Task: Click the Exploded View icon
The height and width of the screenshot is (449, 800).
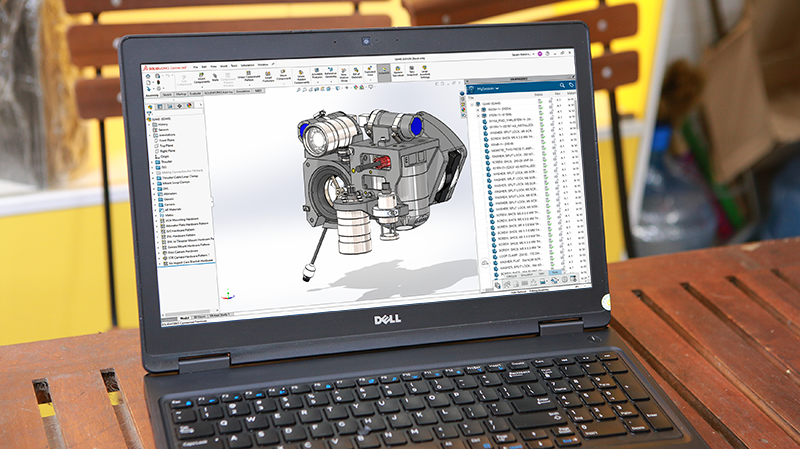Action: pyautogui.click(x=372, y=76)
